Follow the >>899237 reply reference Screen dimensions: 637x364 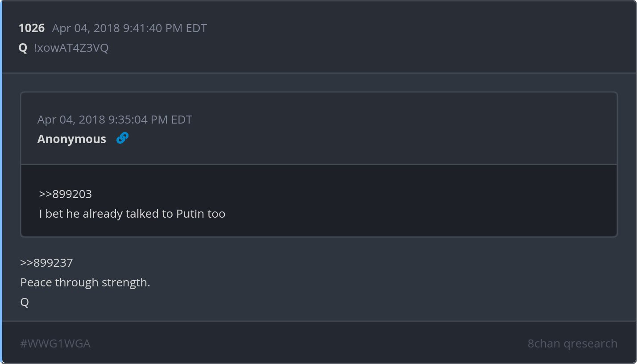coord(46,263)
